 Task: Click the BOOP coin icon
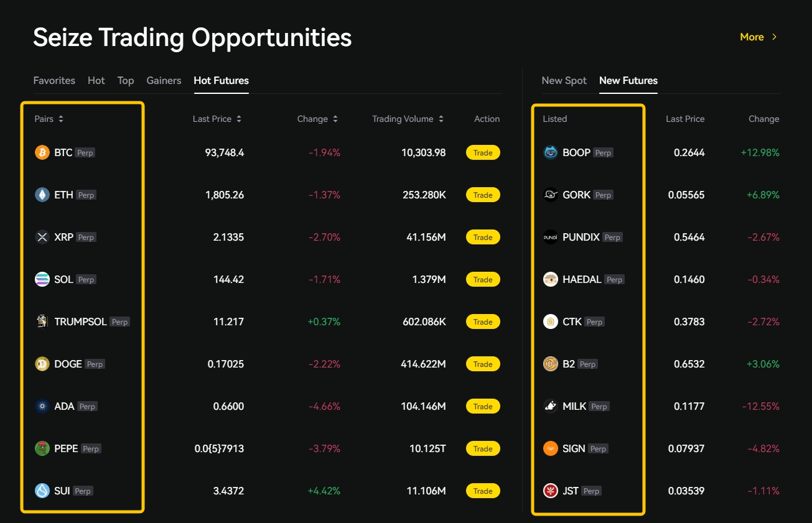point(551,152)
